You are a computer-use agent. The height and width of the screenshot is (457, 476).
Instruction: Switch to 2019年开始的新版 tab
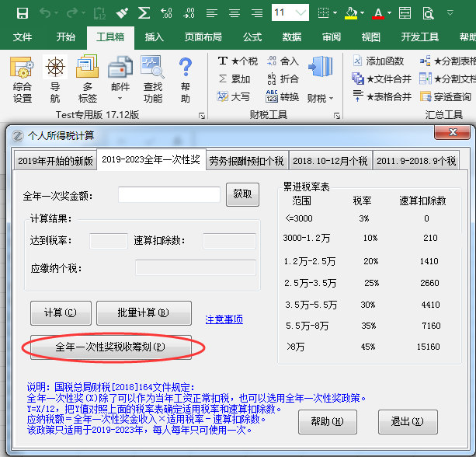tap(55, 161)
